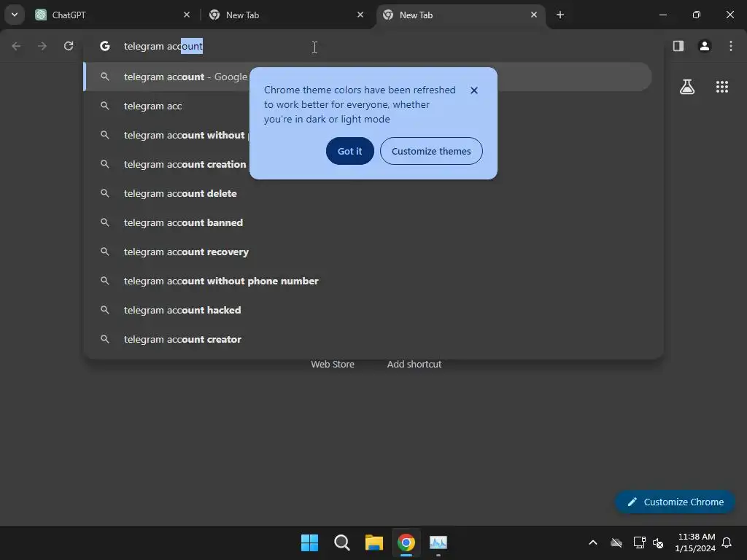Click search icon beside 'telegram account hacked'
Screen dimensions: 747x560
(105, 310)
